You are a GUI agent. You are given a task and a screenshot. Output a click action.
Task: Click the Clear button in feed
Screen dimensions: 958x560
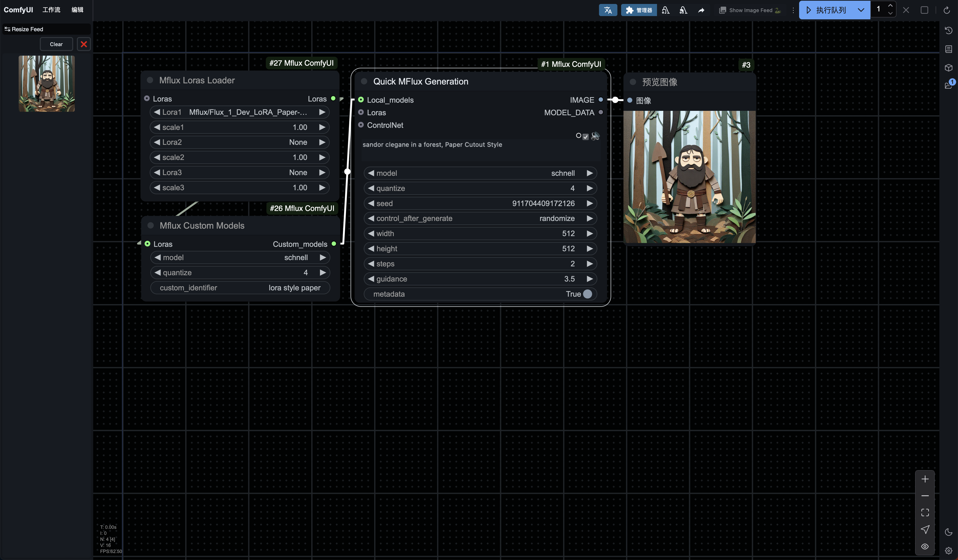56,44
